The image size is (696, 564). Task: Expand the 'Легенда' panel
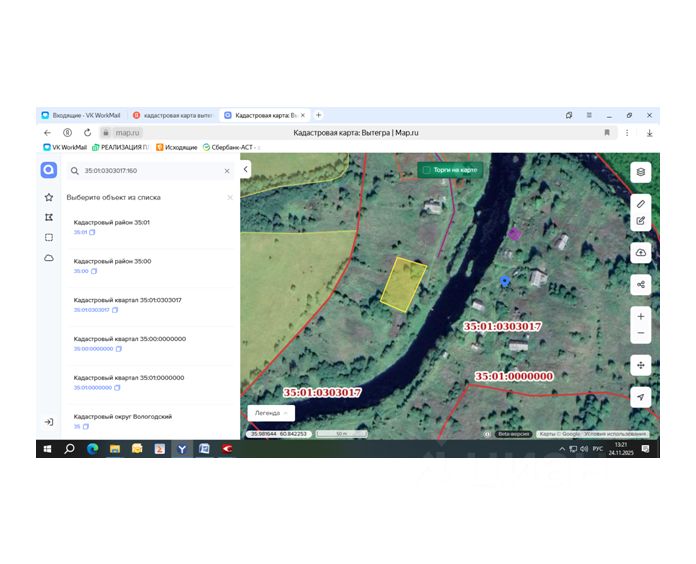pyautogui.click(x=271, y=413)
